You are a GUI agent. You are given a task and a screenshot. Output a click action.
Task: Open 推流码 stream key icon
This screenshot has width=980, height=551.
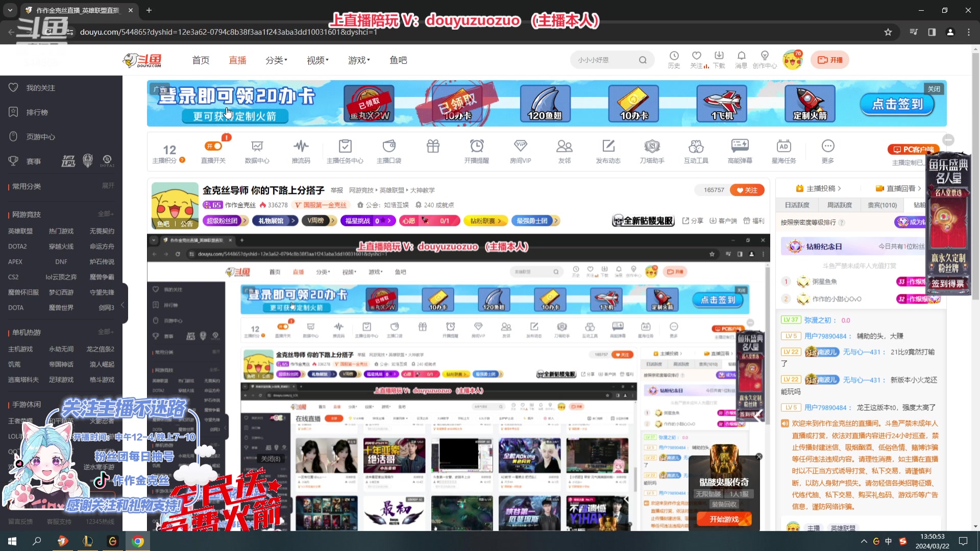coord(301,152)
